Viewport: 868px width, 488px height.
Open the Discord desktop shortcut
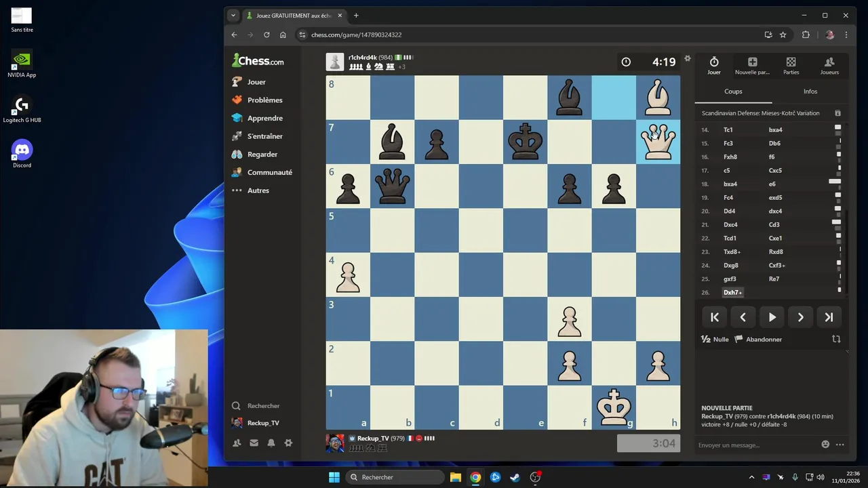click(x=22, y=154)
